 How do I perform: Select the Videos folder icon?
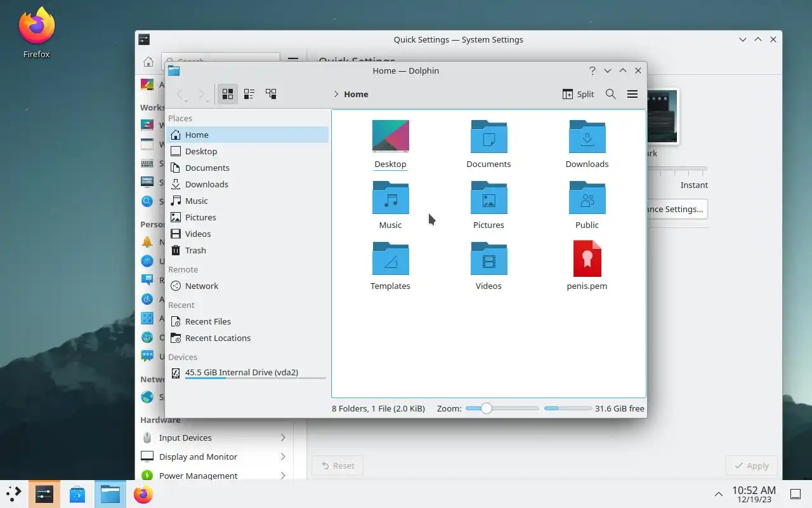(x=488, y=258)
